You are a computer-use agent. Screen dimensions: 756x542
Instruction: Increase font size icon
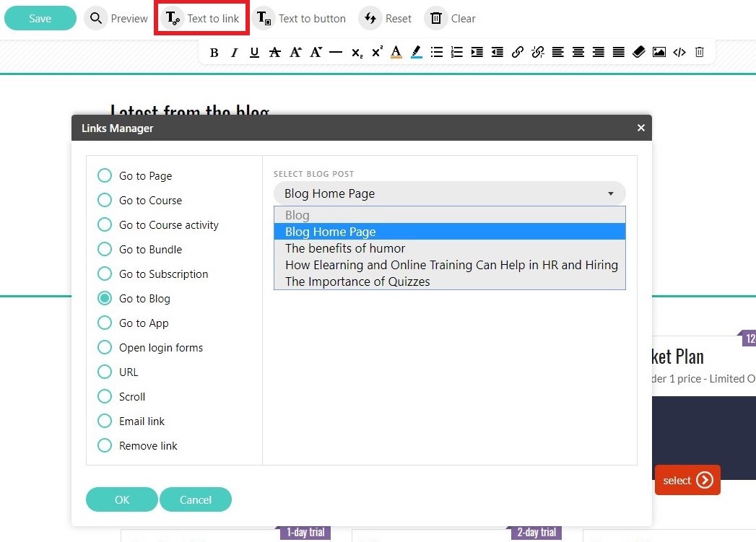point(295,52)
